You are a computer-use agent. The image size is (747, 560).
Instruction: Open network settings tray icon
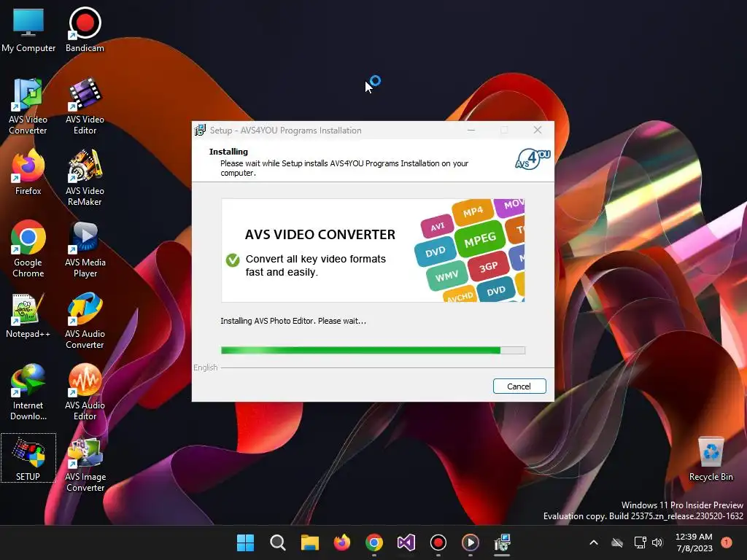[x=640, y=542]
